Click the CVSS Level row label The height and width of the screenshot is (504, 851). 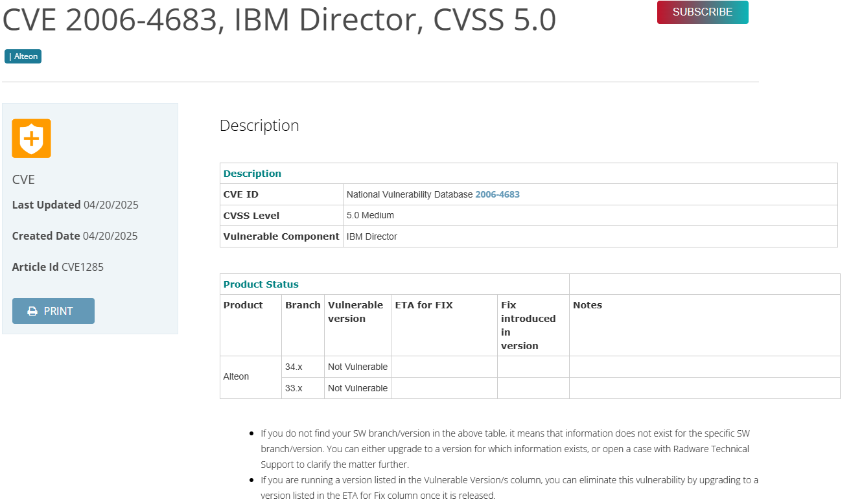(251, 215)
